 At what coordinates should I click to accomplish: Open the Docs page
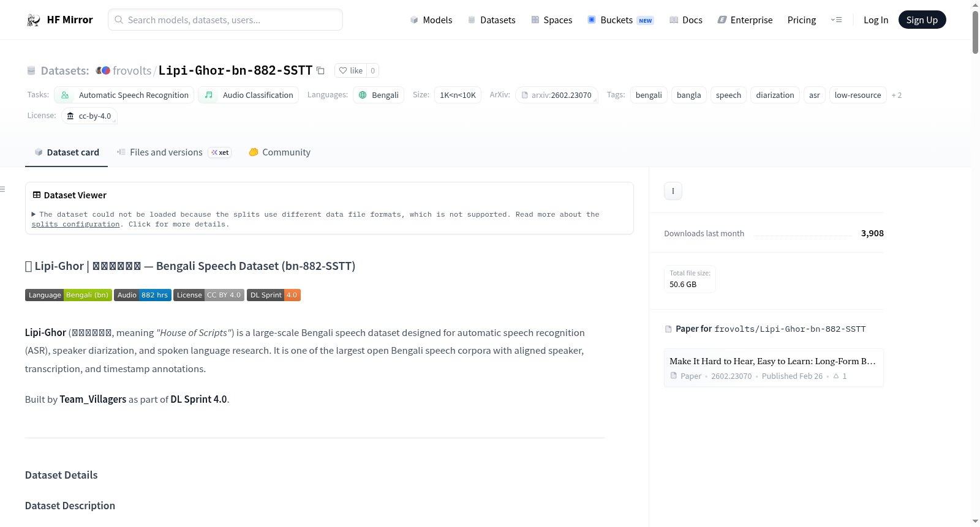point(686,20)
